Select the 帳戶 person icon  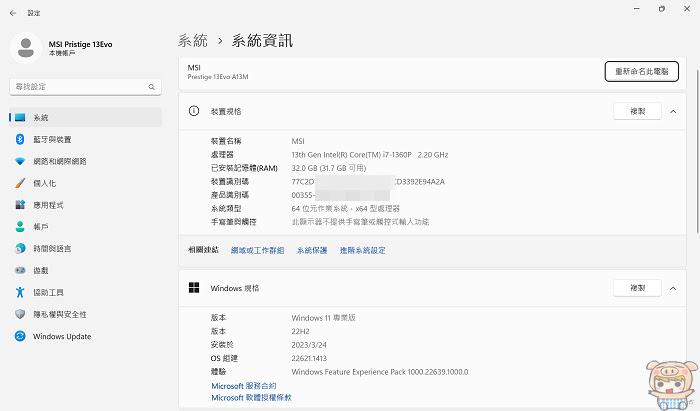[20, 227]
